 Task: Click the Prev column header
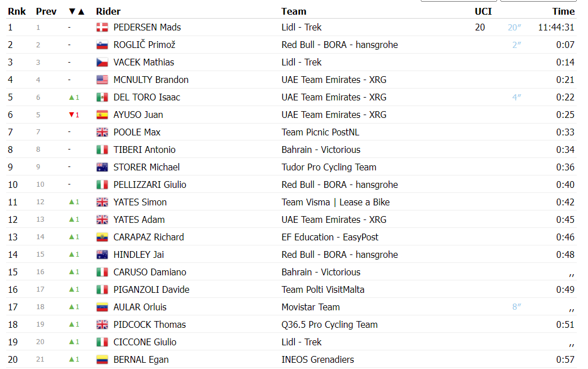click(46, 12)
